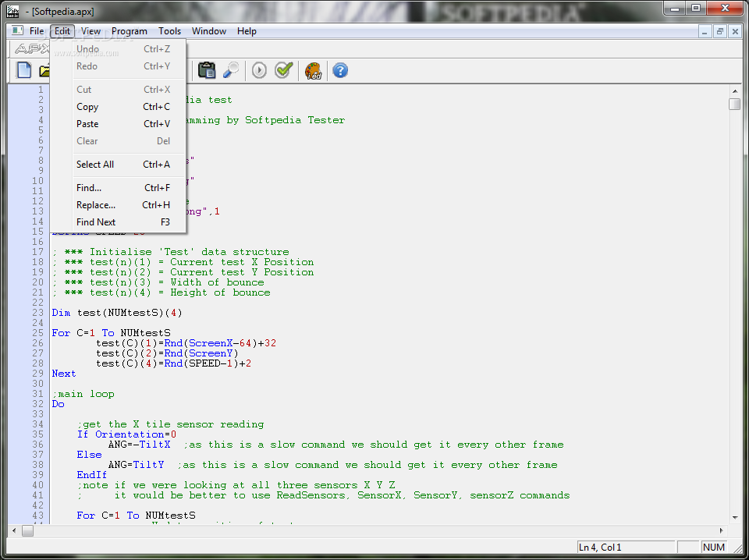Viewport: 749px width, 560px height.
Task: Click vertical scrollbar up arrow
Action: 735,90
